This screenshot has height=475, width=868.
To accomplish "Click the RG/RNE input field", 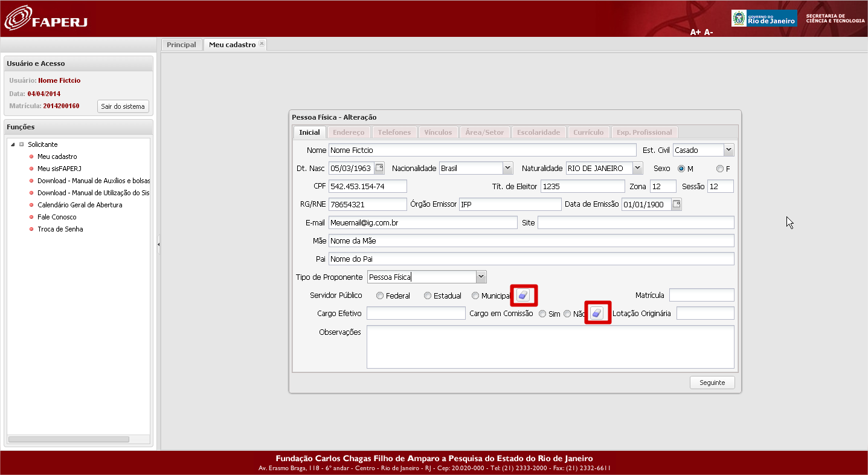I will 368,204.
